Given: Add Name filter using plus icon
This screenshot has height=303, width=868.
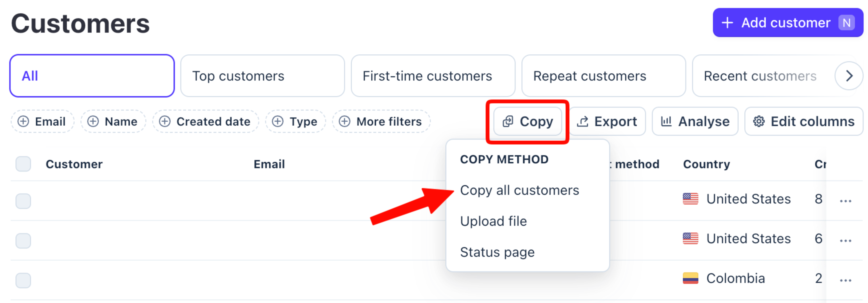Looking at the screenshot, I should point(93,121).
